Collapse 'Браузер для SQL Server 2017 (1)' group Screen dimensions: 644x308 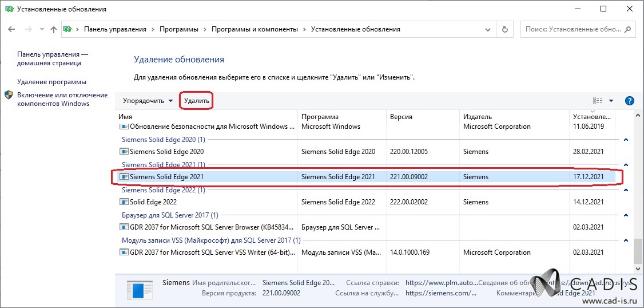click(x=626, y=215)
